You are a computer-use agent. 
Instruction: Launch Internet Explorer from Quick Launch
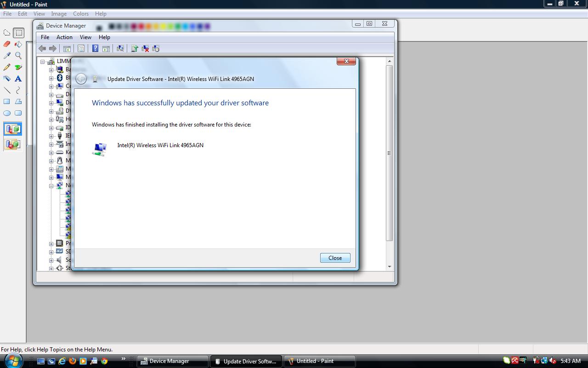point(62,361)
